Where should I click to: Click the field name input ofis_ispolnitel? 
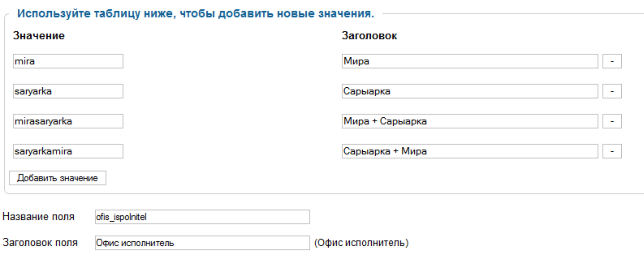pyautogui.click(x=202, y=217)
